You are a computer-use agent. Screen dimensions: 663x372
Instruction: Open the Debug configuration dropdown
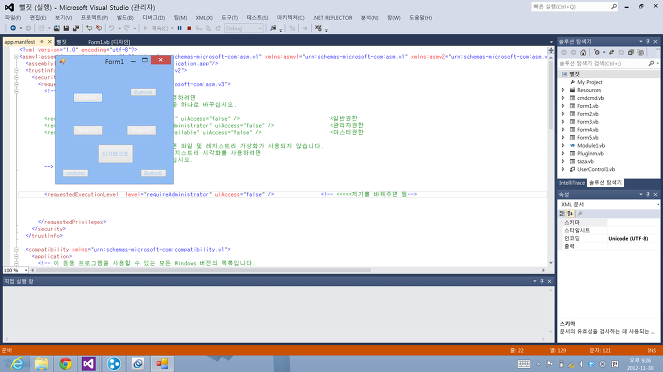(243, 28)
